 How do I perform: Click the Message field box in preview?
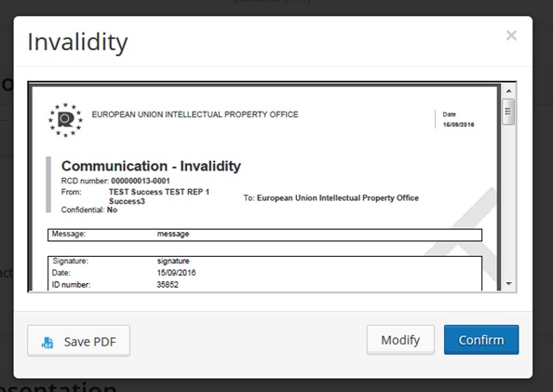coord(264,235)
